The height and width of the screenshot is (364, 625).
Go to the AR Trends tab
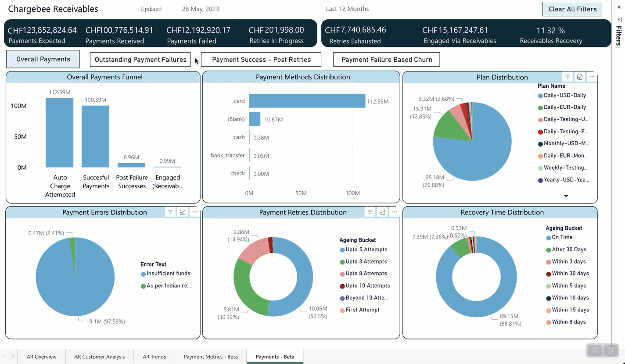(154, 357)
